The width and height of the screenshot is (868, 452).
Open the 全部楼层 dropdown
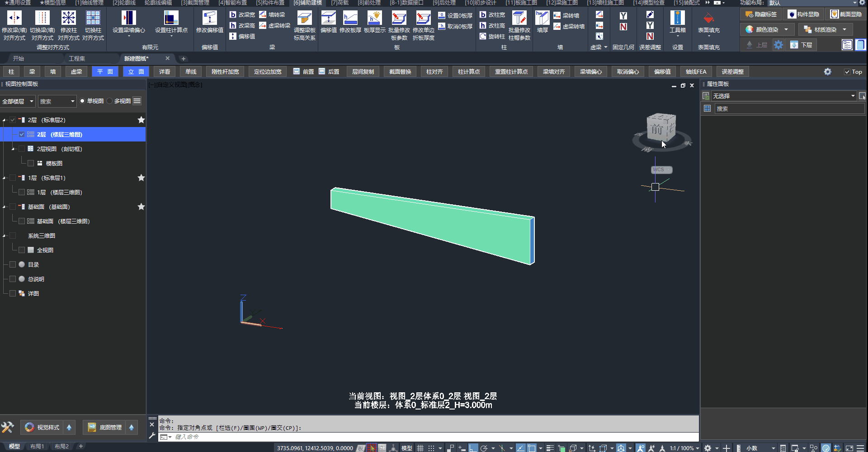coord(18,101)
